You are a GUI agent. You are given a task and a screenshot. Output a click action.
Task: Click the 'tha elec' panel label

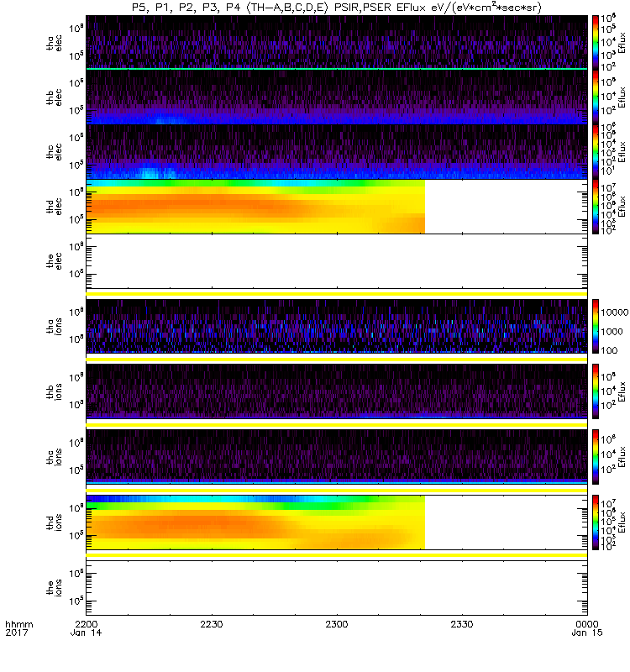tap(54, 43)
